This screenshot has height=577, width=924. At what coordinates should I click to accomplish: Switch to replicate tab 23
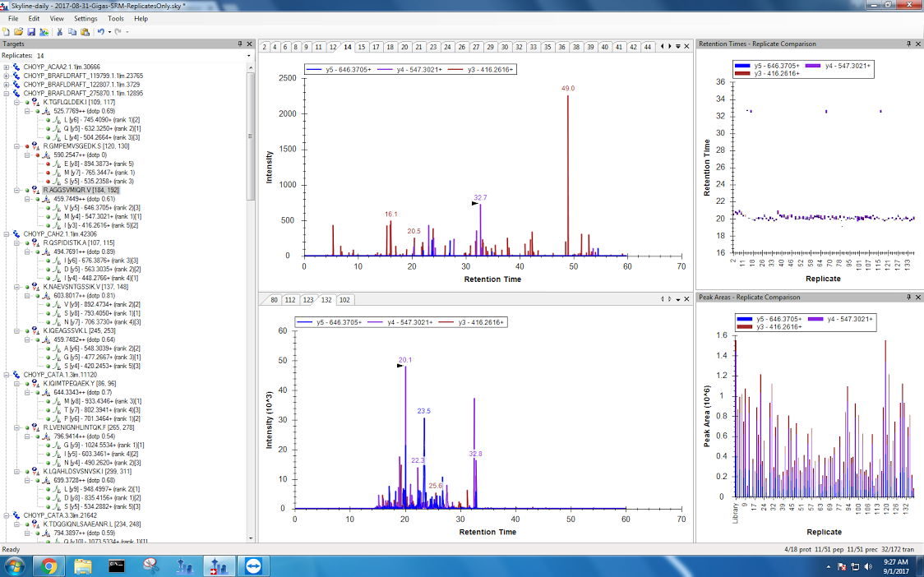point(433,47)
